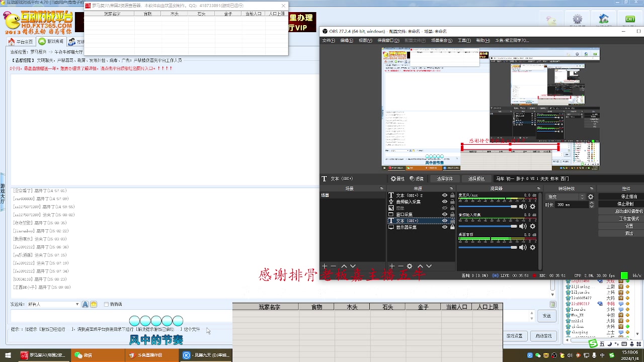Open 文件(F) menu in OBS
This screenshot has height=362, width=644.
[x=329, y=40]
